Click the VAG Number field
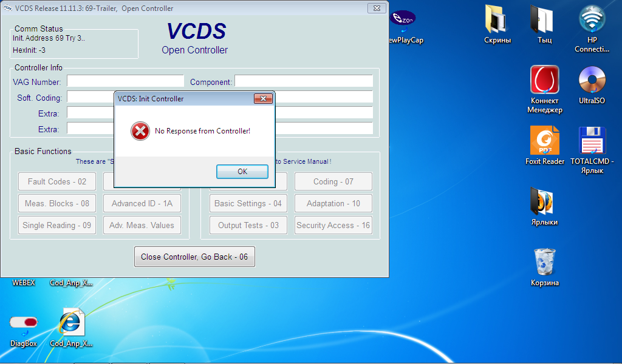The width and height of the screenshot is (622, 364). coord(125,81)
